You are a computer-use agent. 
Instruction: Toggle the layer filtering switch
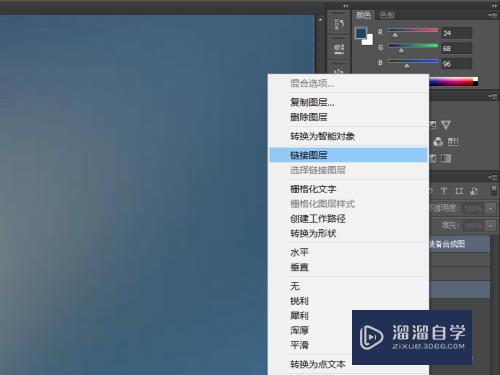[494, 190]
